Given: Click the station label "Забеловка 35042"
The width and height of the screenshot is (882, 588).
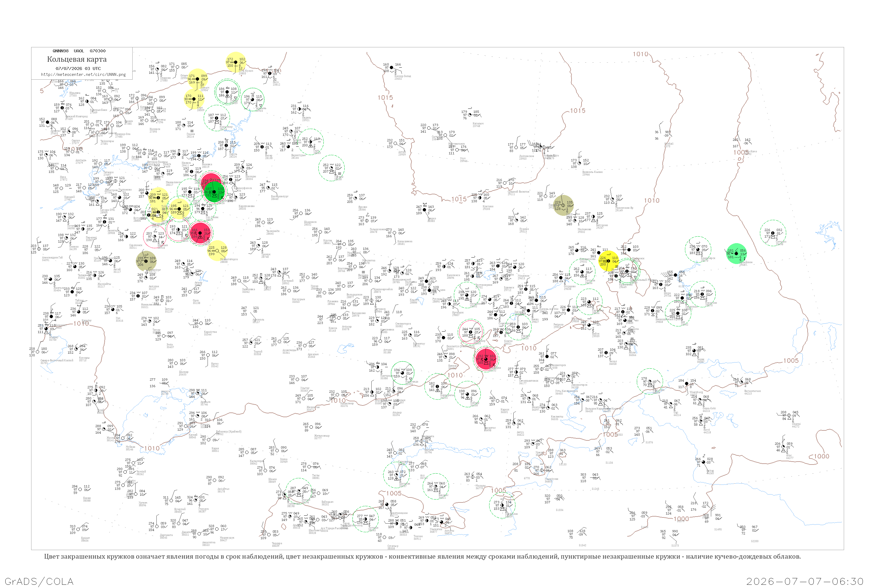Looking at the screenshot, I should (248, 291).
